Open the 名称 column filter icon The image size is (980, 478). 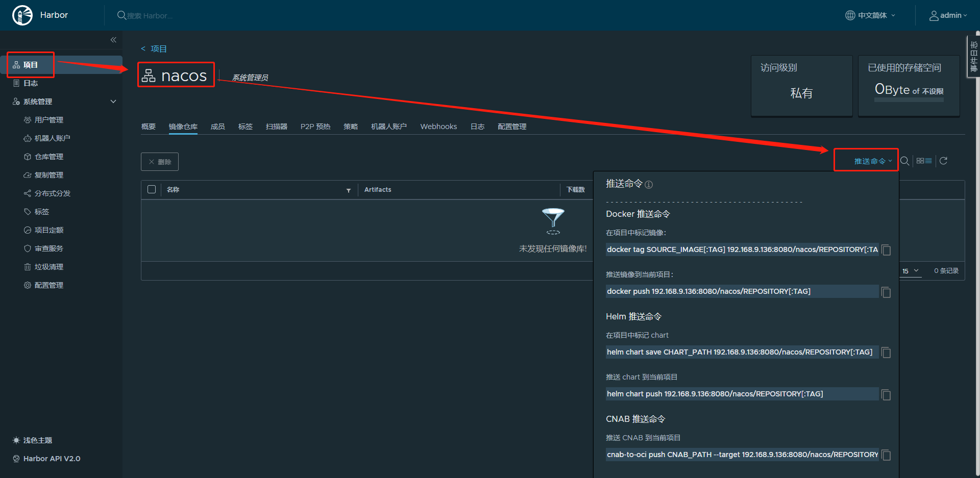click(349, 190)
